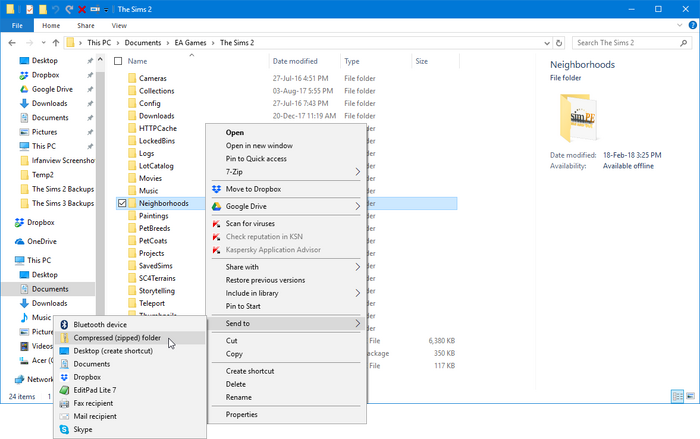Click Dropbox icon in Send to submenu

pyautogui.click(x=64, y=377)
